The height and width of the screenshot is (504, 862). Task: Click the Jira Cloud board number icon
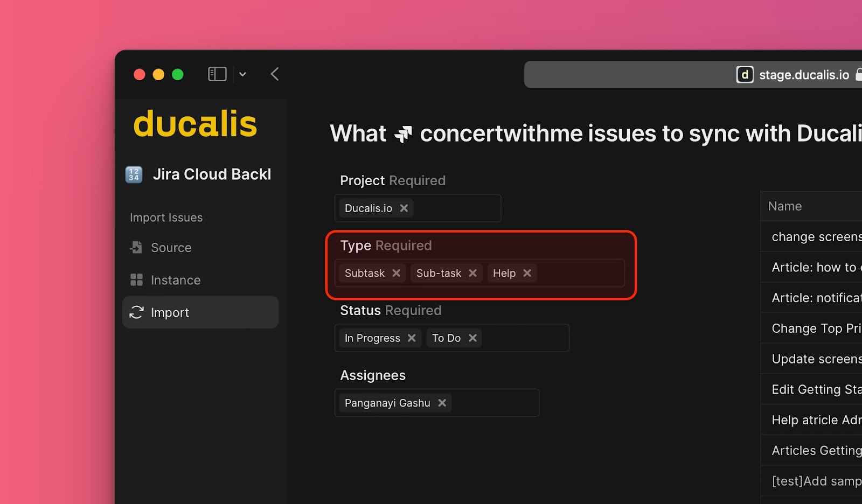(x=134, y=174)
